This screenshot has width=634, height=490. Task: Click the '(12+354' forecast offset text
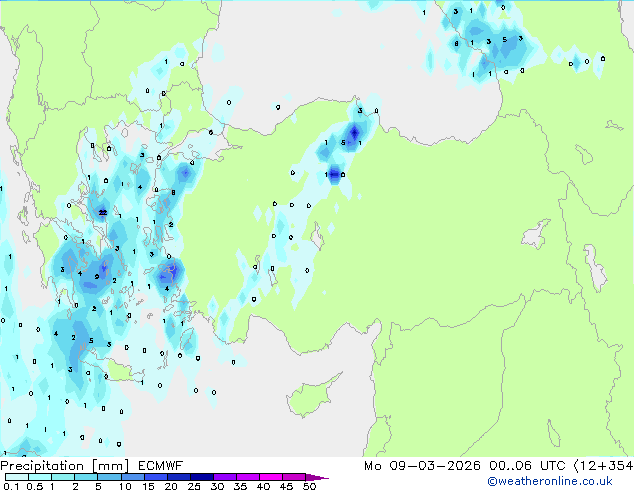(x=603, y=466)
